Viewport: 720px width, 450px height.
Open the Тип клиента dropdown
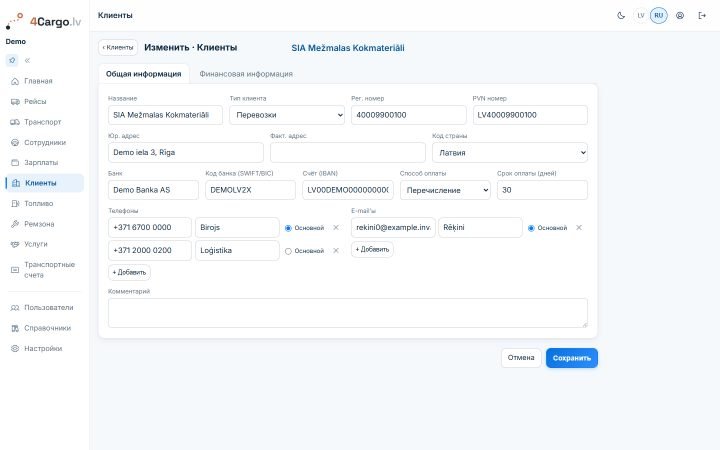(x=287, y=115)
